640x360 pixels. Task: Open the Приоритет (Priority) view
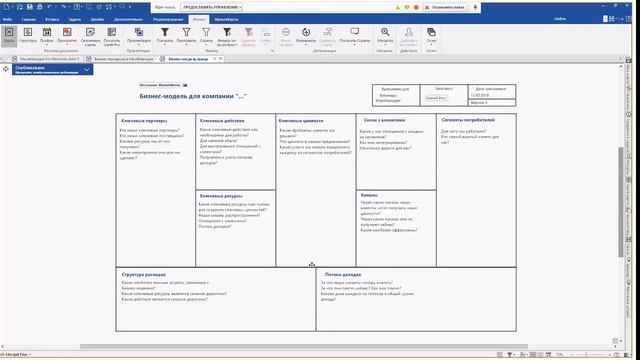click(67, 32)
